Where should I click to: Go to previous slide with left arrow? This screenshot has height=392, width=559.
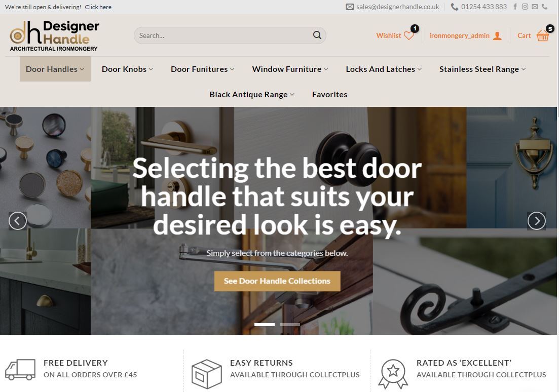coord(18,221)
